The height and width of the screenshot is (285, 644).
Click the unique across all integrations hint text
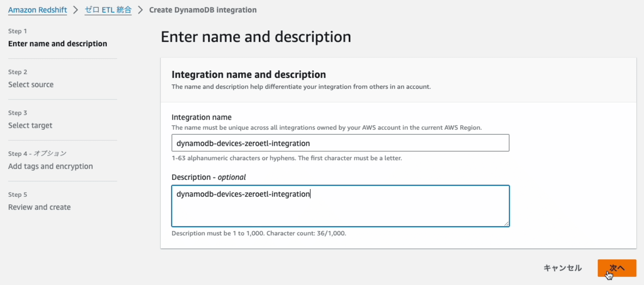327,128
